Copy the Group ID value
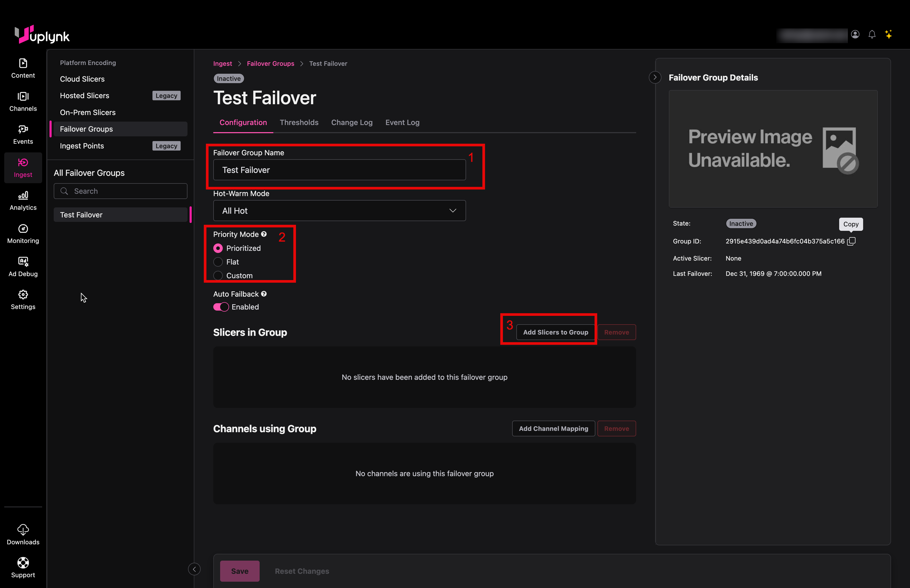The width and height of the screenshot is (910, 588). (851, 241)
